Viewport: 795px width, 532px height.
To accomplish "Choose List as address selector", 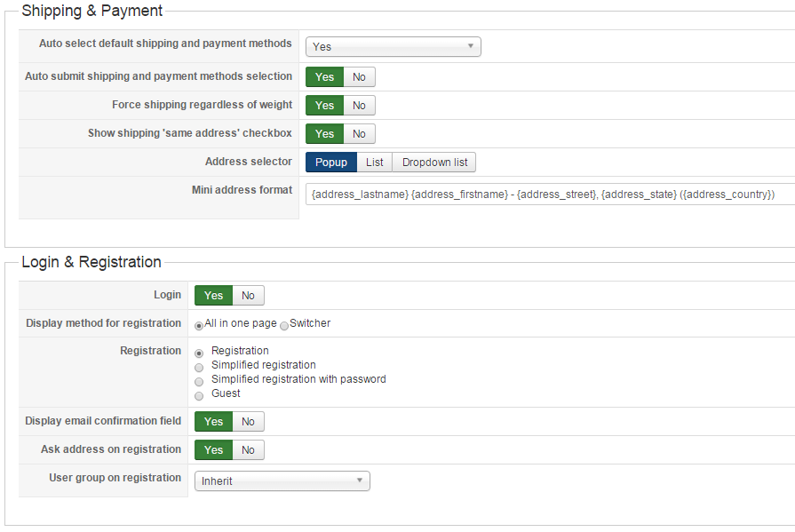I will (375, 163).
